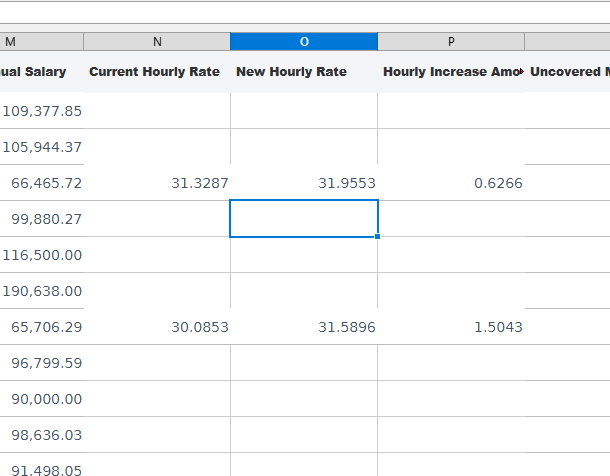610x476 pixels.
Task: Select salary cell showing 109,377.85
Action: click(x=42, y=111)
